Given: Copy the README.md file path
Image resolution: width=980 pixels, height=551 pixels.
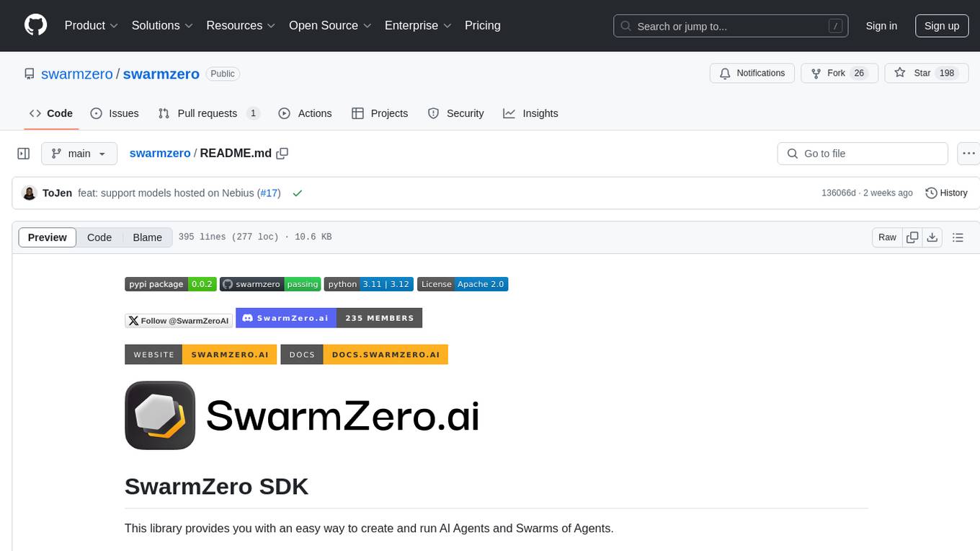Looking at the screenshot, I should click(x=282, y=153).
